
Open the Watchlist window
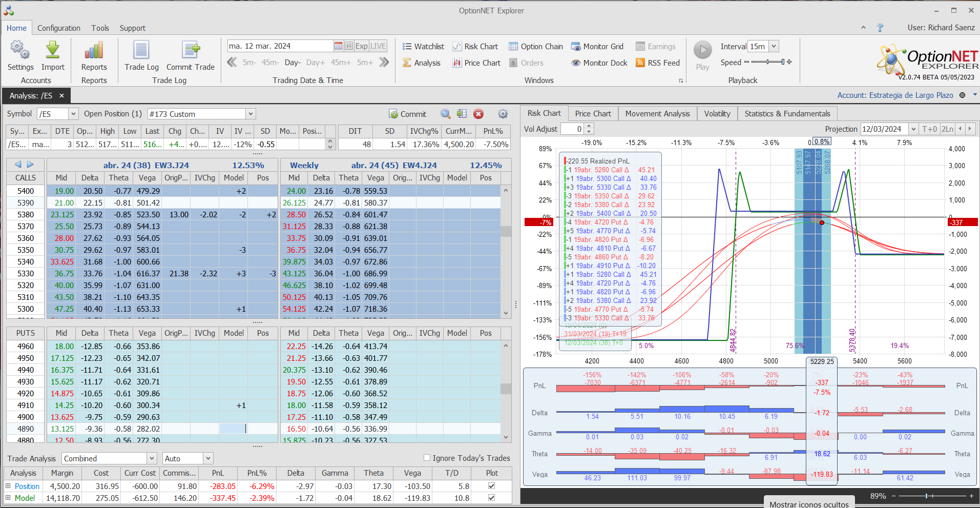coord(423,47)
